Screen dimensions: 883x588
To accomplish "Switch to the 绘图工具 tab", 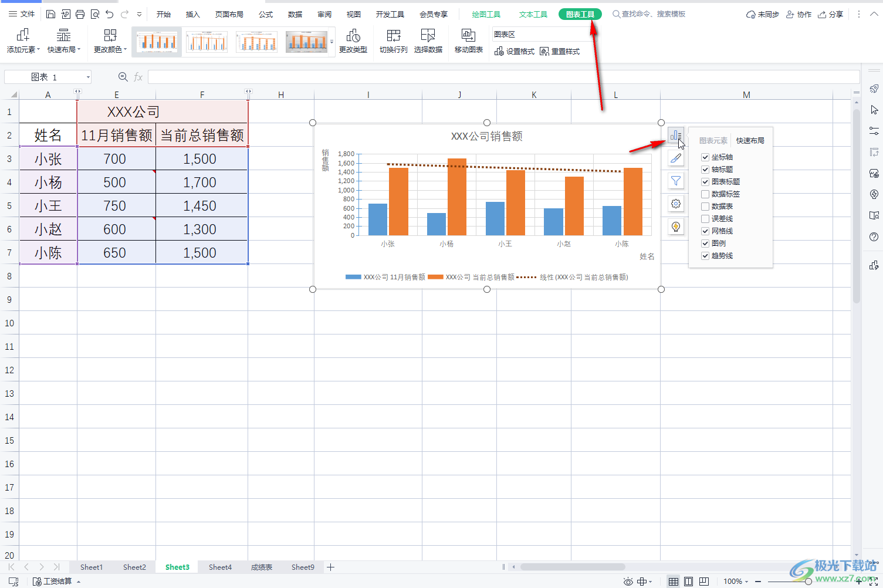I will (x=486, y=14).
